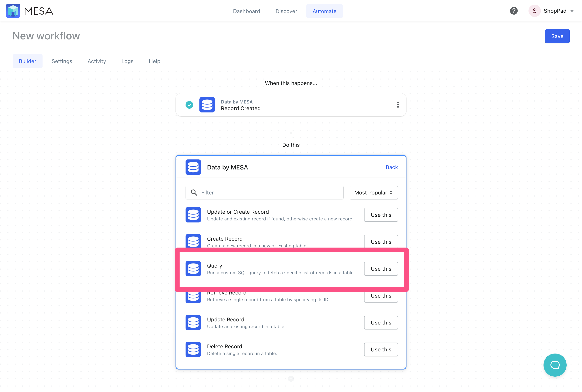
Task: Click the MESA cube logo icon
Action: pos(13,11)
